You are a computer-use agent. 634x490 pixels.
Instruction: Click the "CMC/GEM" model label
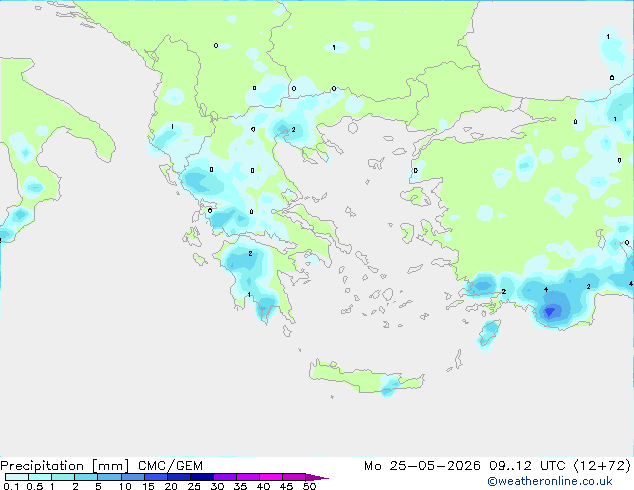click(170, 466)
